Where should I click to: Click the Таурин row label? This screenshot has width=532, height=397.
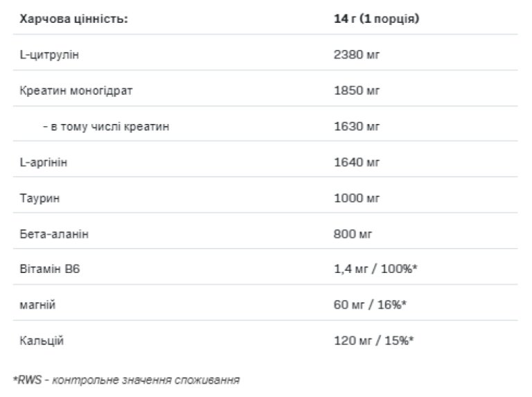coord(40,198)
